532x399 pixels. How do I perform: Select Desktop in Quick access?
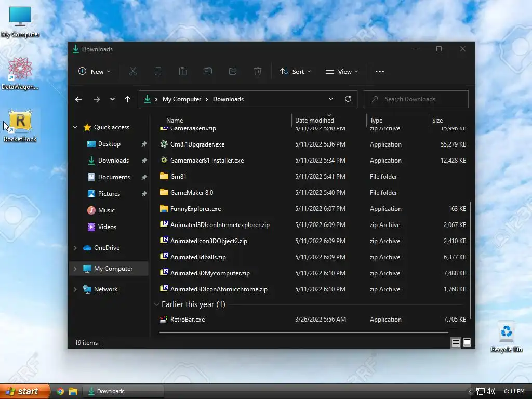click(x=109, y=144)
